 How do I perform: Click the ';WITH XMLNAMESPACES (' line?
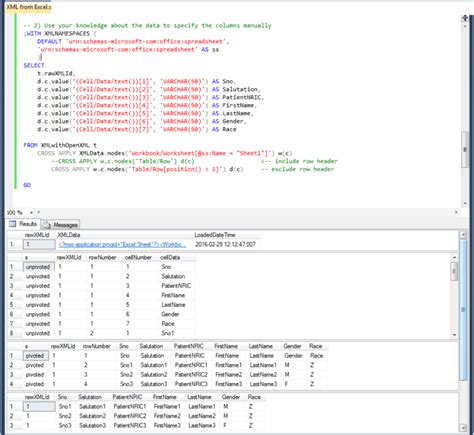click(60, 33)
